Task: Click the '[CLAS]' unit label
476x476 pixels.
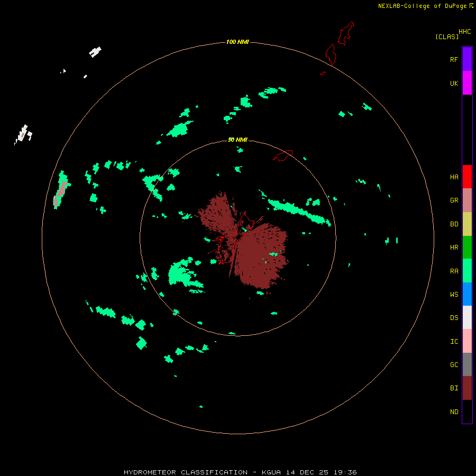Action: tap(447, 36)
